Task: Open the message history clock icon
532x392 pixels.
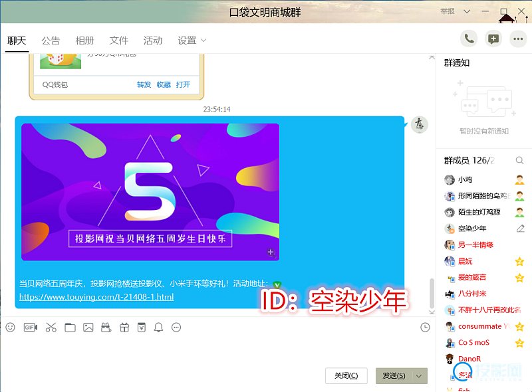Action: (x=425, y=328)
